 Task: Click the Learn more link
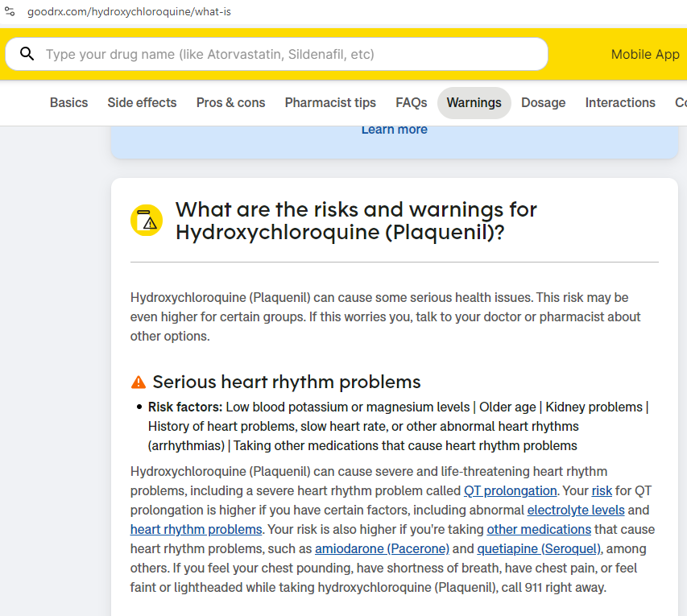(395, 130)
